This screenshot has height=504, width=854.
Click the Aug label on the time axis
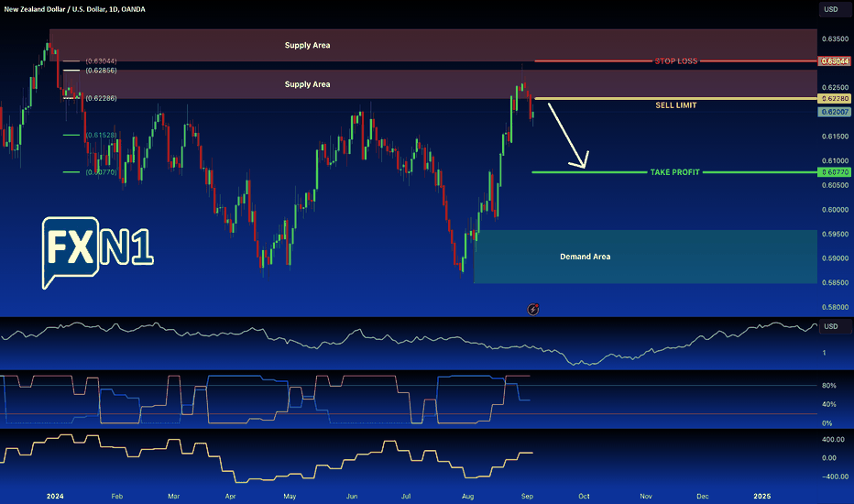[468, 496]
